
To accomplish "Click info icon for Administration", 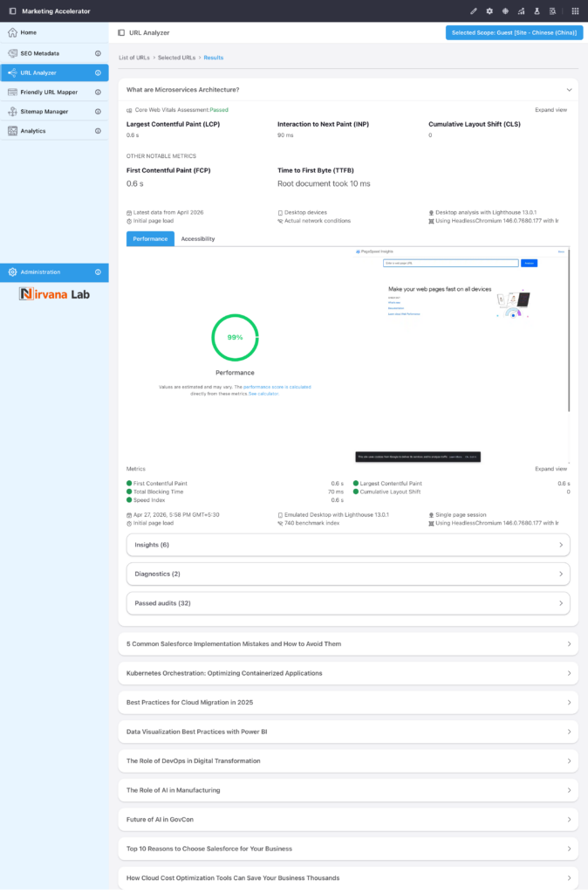I will click(x=98, y=272).
